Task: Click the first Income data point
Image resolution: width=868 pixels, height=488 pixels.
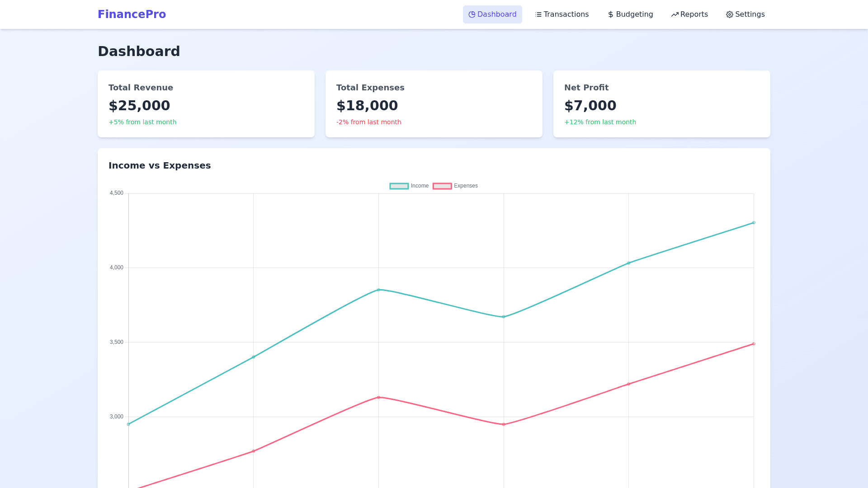Action: [x=128, y=424]
